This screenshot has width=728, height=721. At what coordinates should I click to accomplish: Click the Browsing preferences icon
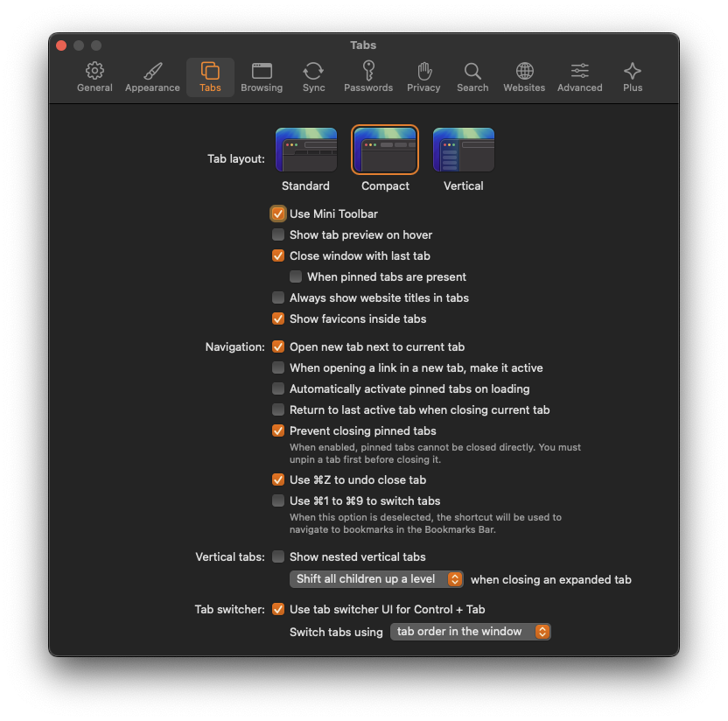(x=262, y=70)
